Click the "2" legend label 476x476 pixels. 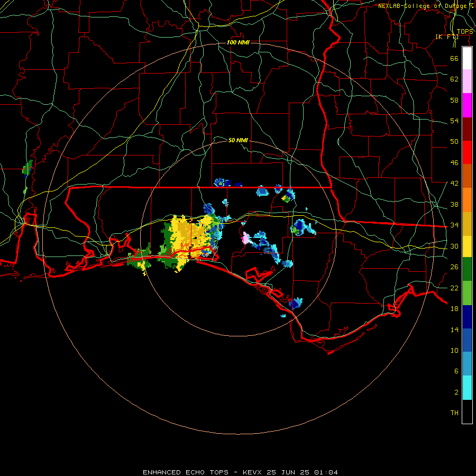(x=456, y=392)
